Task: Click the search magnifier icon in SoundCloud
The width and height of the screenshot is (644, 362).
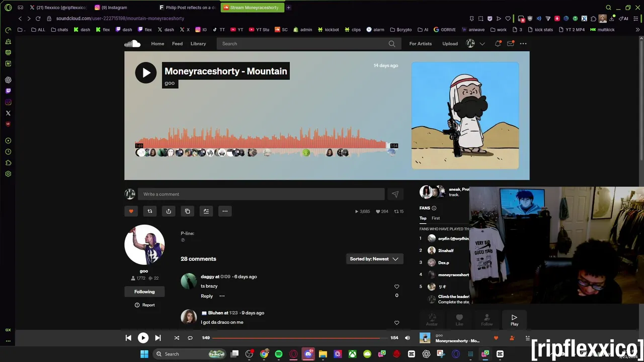Action: click(x=392, y=44)
